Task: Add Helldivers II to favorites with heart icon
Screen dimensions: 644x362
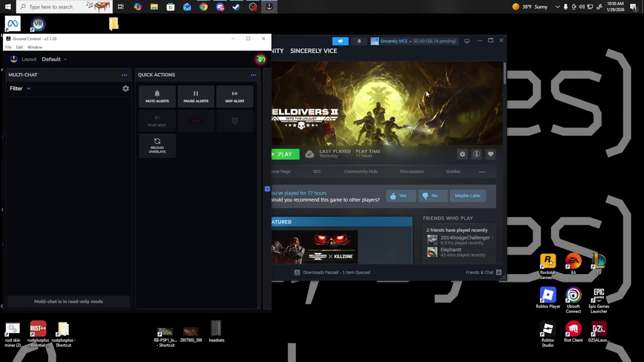Action: click(491, 154)
